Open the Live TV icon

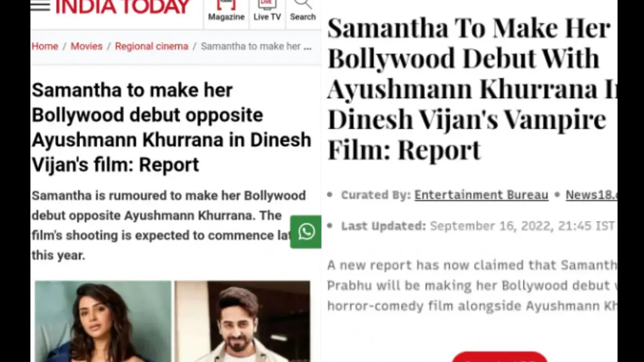coord(267,11)
